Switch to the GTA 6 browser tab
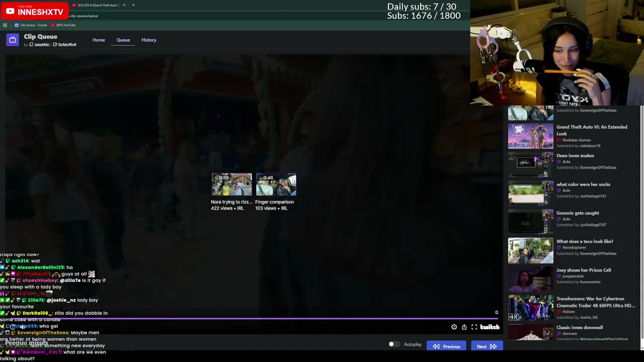Image resolution: width=644 pixels, height=362 pixels. [x=98, y=5]
